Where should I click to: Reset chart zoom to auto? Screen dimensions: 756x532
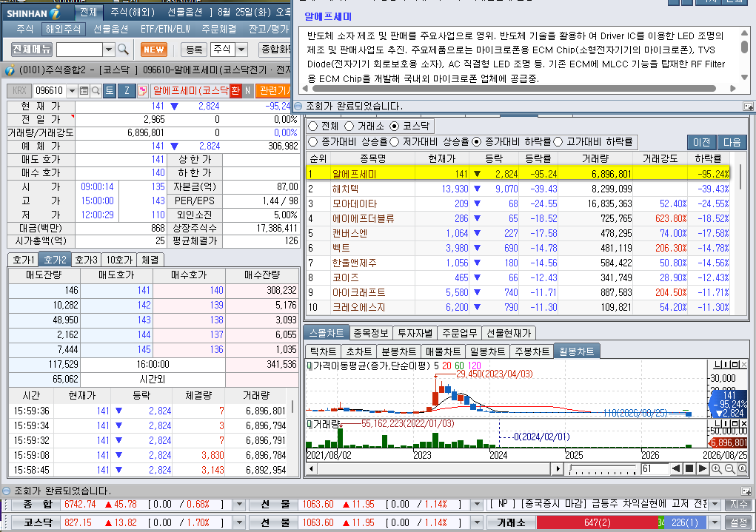pyautogui.click(x=743, y=469)
